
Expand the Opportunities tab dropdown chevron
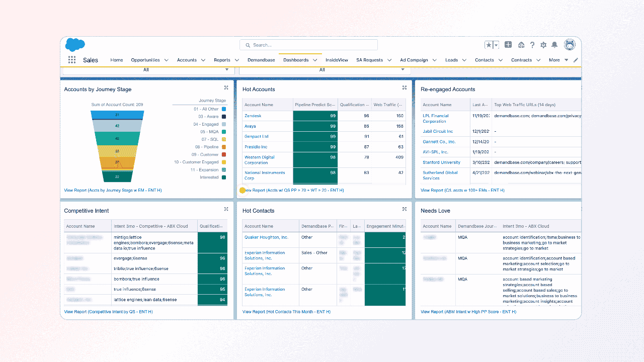166,60
